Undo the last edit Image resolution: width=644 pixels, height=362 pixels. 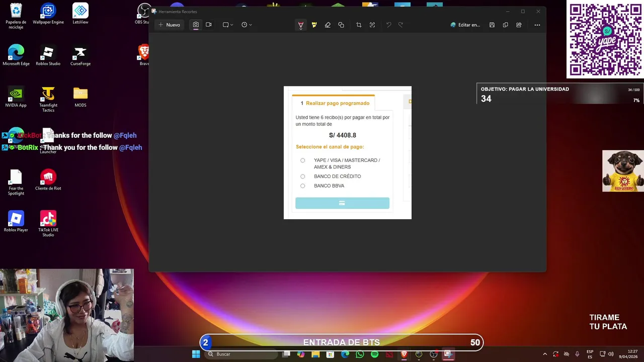coord(388,25)
